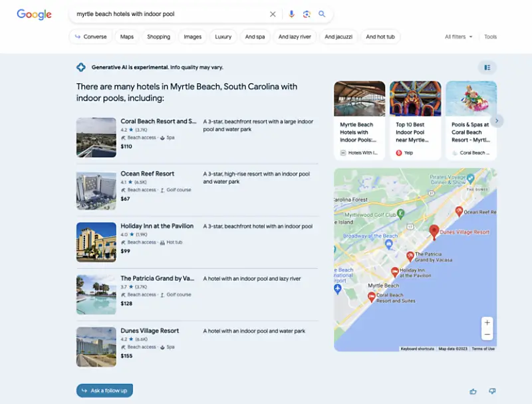Click Holiday Inn at the Pavilion map pin

tap(394, 272)
